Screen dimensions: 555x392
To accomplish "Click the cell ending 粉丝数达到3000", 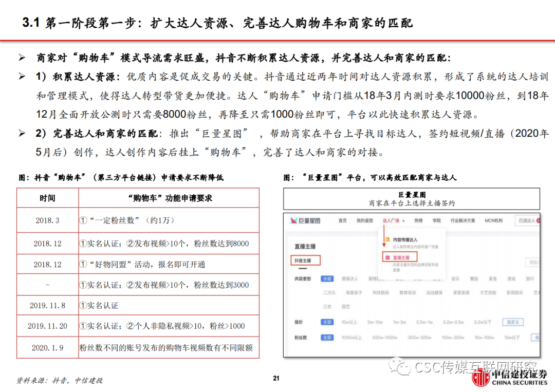I will click(169, 285).
